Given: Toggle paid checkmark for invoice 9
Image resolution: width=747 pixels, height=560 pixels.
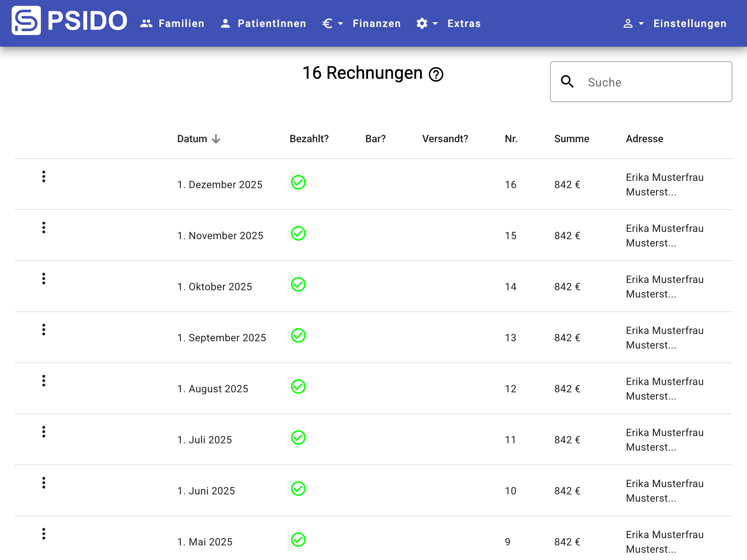Looking at the screenshot, I should [x=298, y=540].
